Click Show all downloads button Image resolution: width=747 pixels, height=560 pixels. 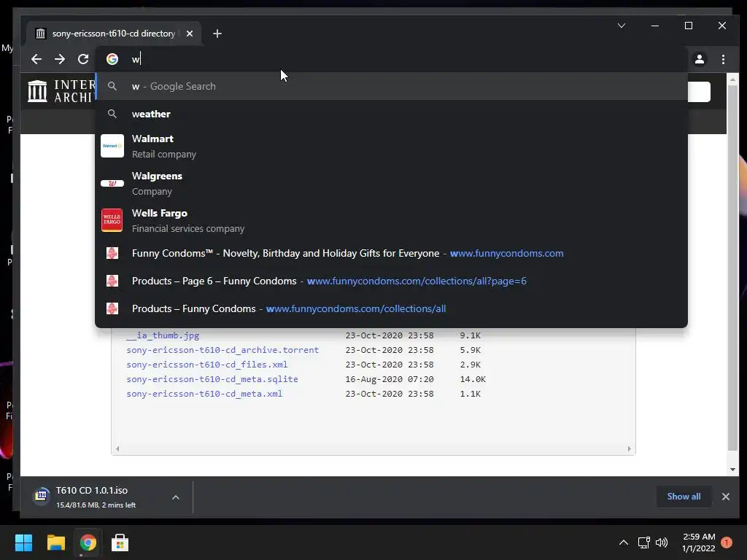684,496
